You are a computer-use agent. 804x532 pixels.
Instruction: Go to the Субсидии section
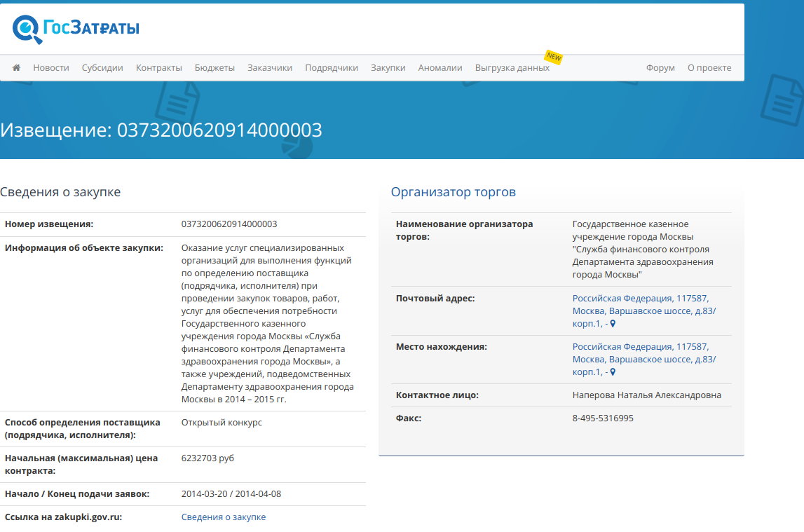102,68
